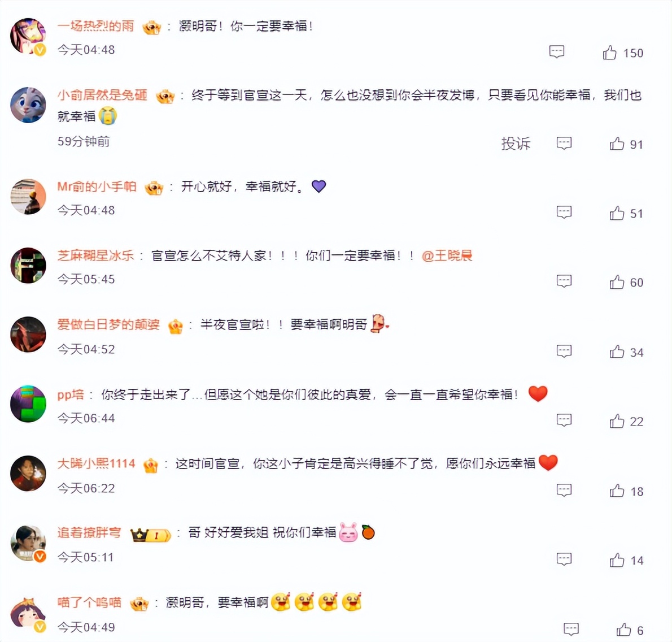Click 投诉 on the 59分钟前 comment
The height and width of the screenshot is (642, 672).
pyautogui.click(x=516, y=143)
